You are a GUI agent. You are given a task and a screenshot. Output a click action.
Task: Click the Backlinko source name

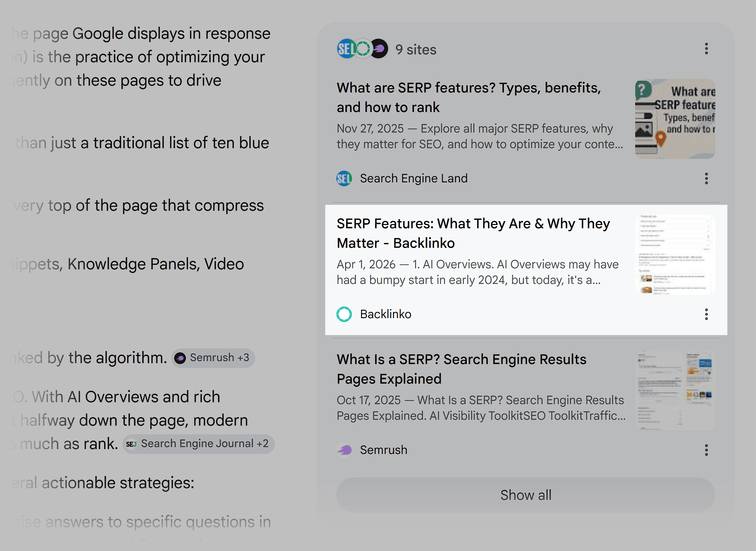pos(386,314)
